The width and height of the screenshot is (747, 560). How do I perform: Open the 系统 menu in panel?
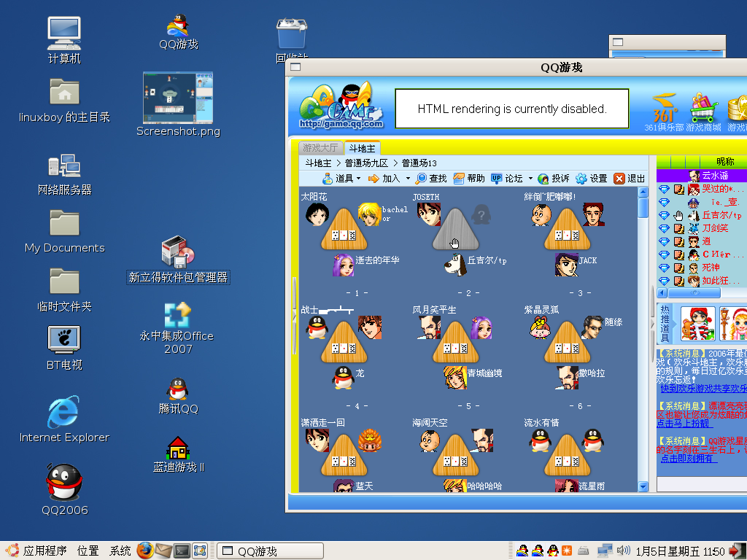120,551
